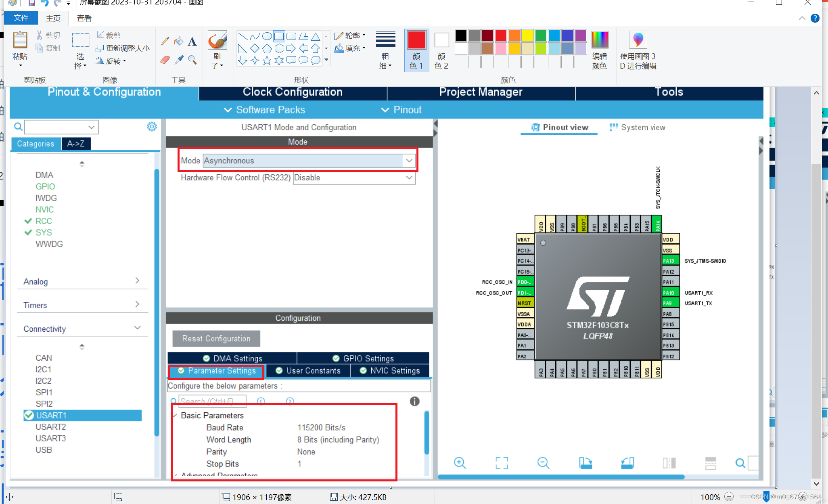
Task: Click the rectangular Select tool
Action: (81, 40)
